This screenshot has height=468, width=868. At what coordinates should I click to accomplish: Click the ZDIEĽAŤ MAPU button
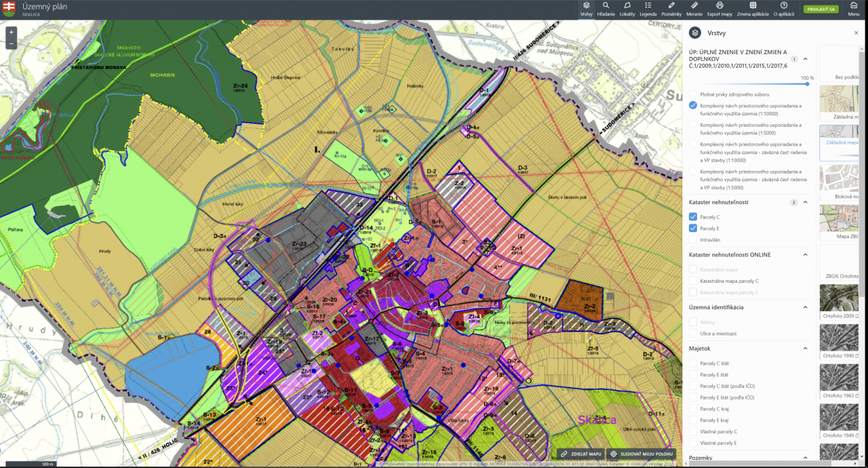tap(580, 454)
